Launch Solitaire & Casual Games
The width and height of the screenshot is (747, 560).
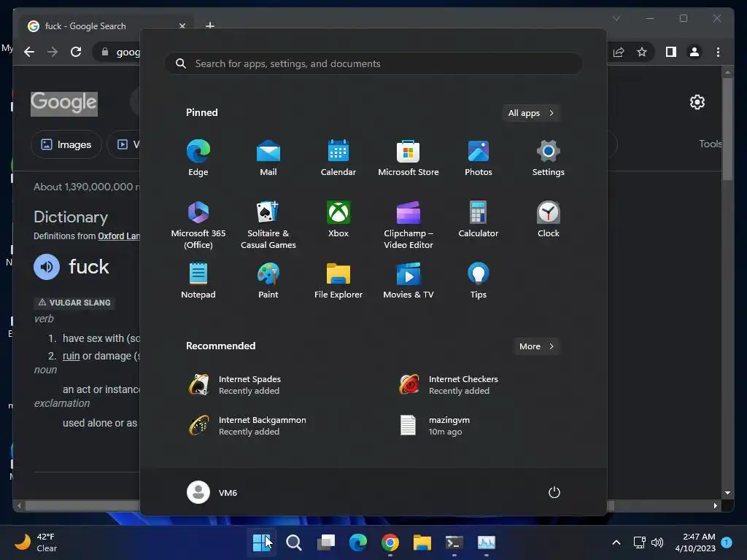pyautogui.click(x=268, y=225)
